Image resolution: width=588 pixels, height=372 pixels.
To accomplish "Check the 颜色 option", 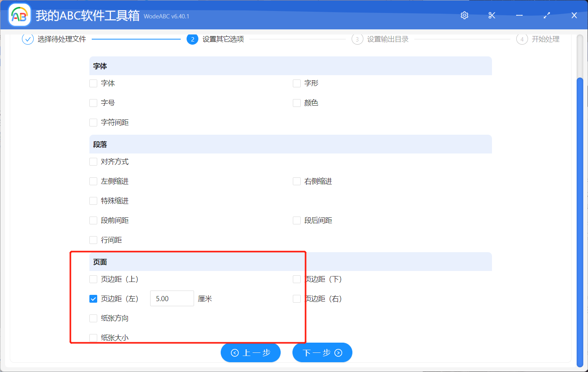I will 296,103.
